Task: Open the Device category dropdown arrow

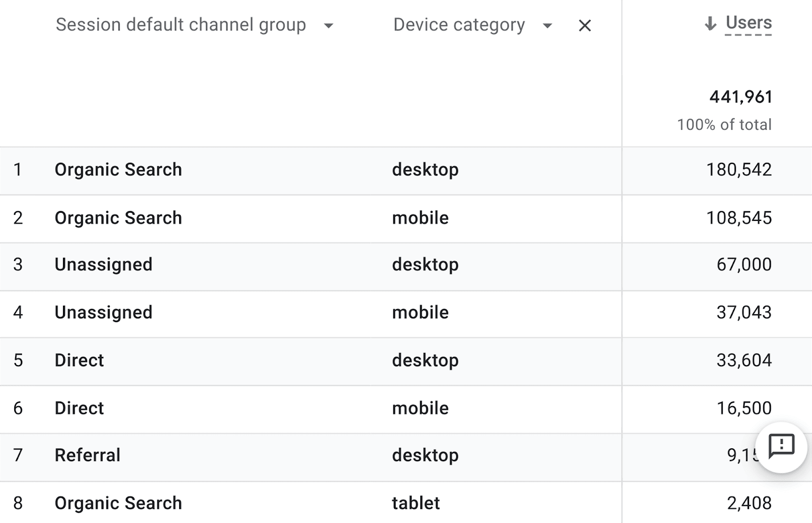Action: [x=548, y=25]
